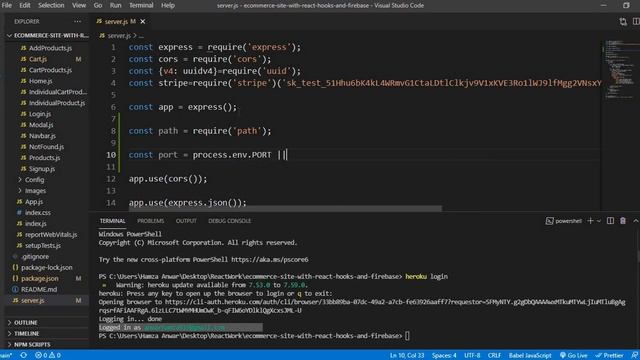Open the launch profile dropdown arrow
The image size is (640, 360).
click(x=599, y=221)
